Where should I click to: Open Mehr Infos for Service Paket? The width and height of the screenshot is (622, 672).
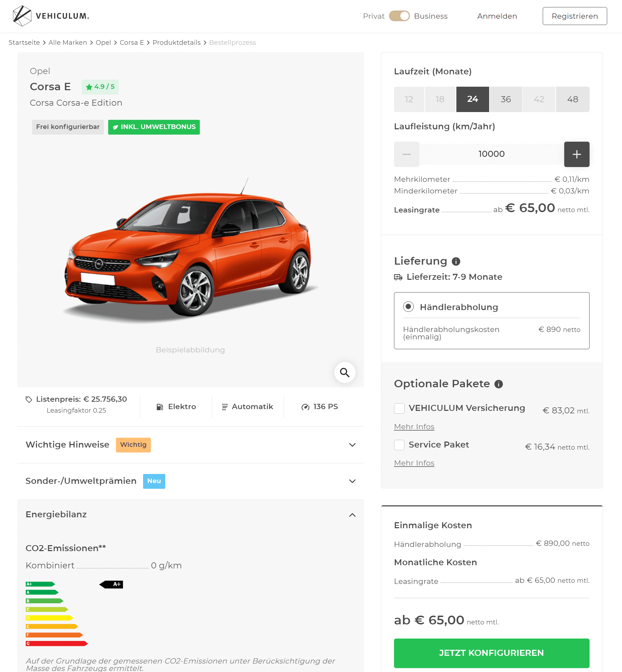414,463
